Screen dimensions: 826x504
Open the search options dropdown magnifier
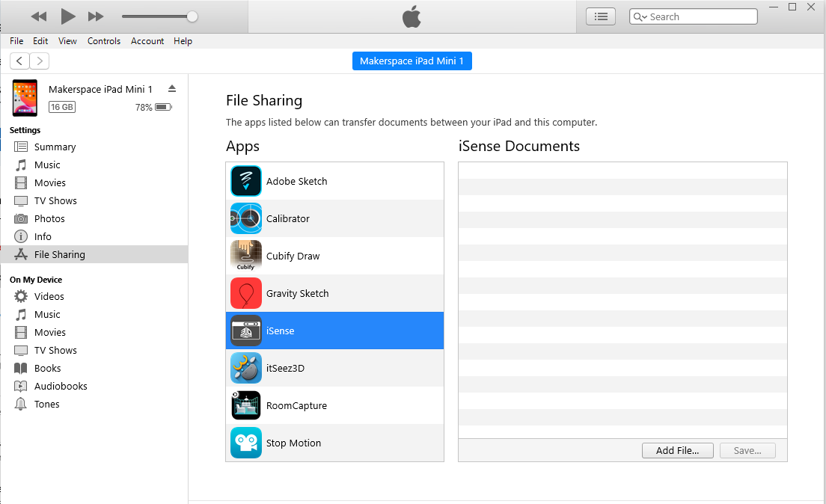640,16
